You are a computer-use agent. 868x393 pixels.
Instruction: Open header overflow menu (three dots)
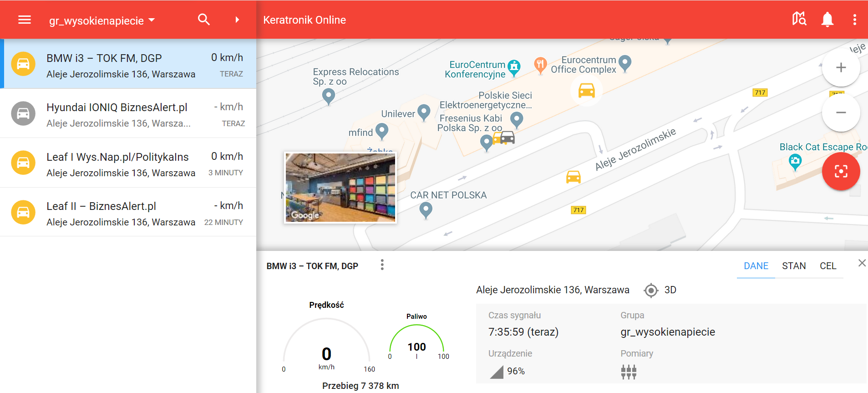855,20
